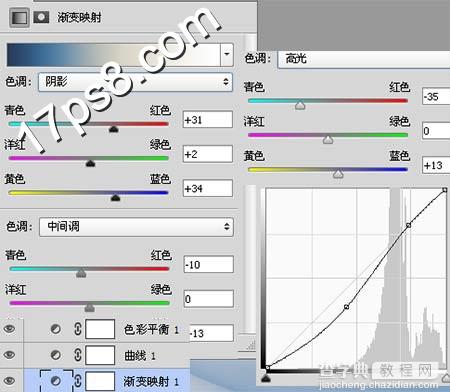Click the 色彩平衡 1 adjustment layer icon

click(55, 329)
